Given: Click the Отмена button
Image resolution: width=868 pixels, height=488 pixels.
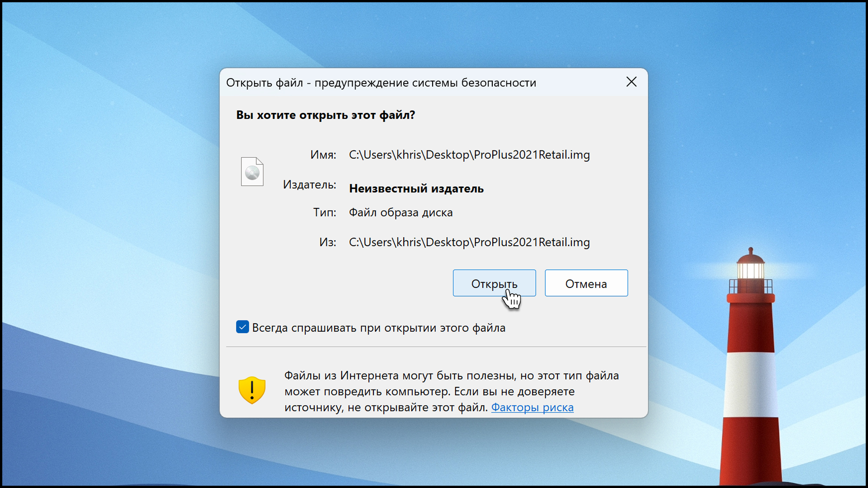Looking at the screenshot, I should point(586,283).
